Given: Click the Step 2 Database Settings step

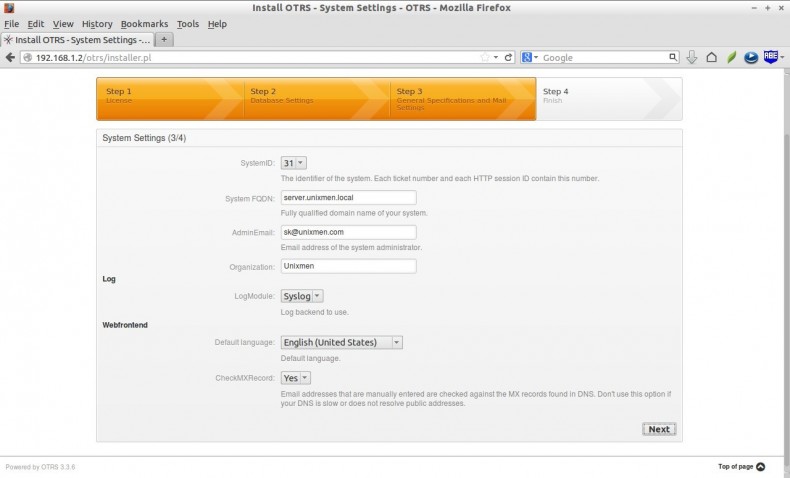Looking at the screenshot, I should (x=316, y=99).
